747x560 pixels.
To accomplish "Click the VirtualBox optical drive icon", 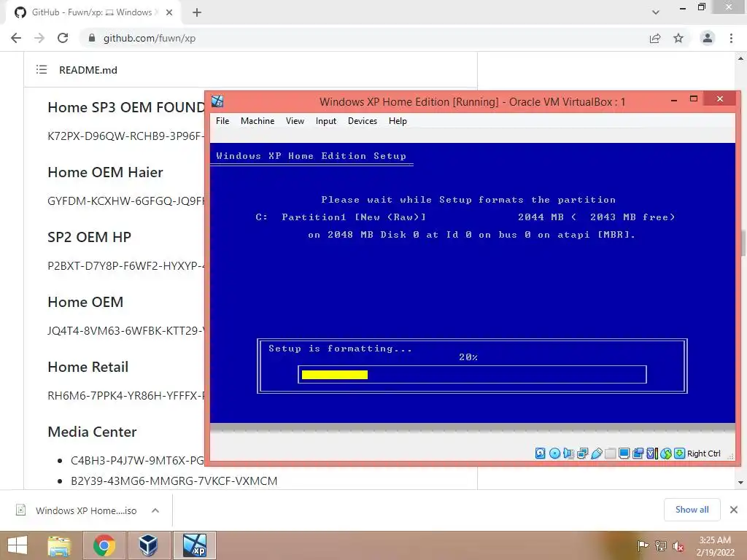I will [554, 454].
